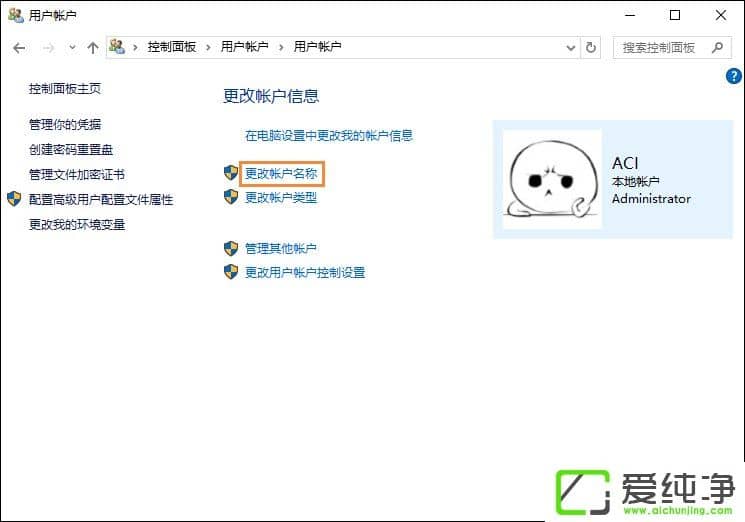Click shield icon beside 更改帐户类型
The width and height of the screenshot is (745, 522).
(231, 197)
